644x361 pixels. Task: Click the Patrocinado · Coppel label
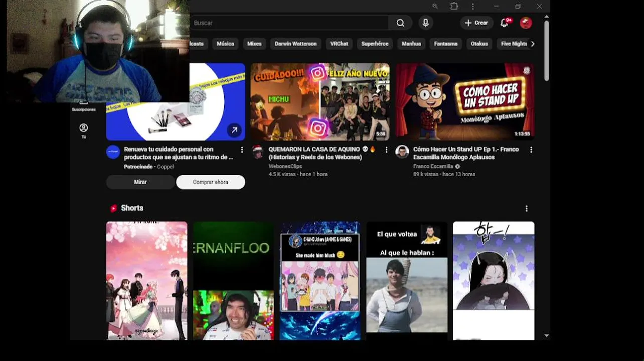(149, 167)
